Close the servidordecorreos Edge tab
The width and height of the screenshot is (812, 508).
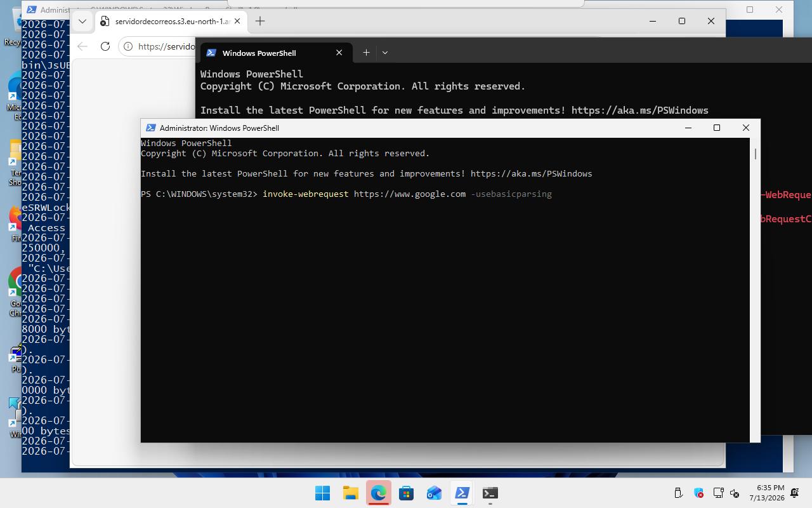click(237, 21)
